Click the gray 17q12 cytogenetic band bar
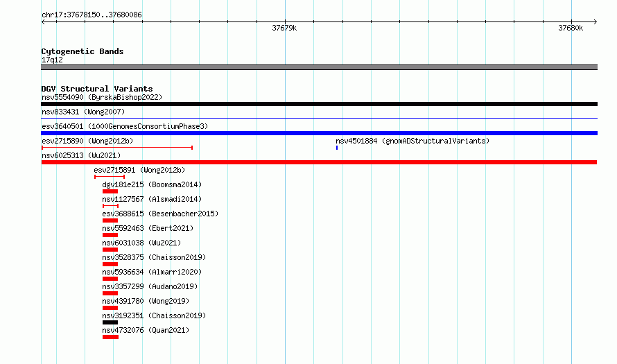Screen dimensions: 617x364 pyautogui.click(x=319, y=67)
